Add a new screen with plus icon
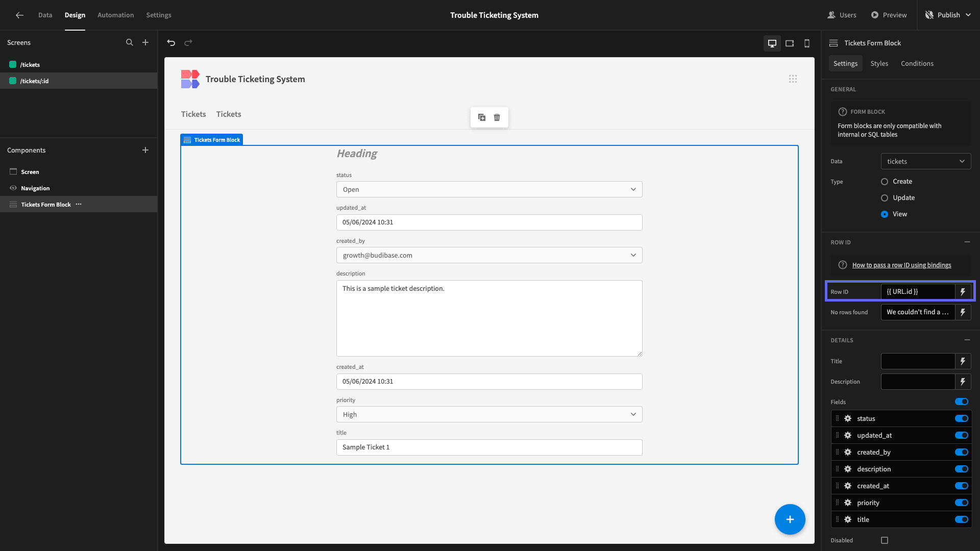980x551 pixels. [145, 43]
